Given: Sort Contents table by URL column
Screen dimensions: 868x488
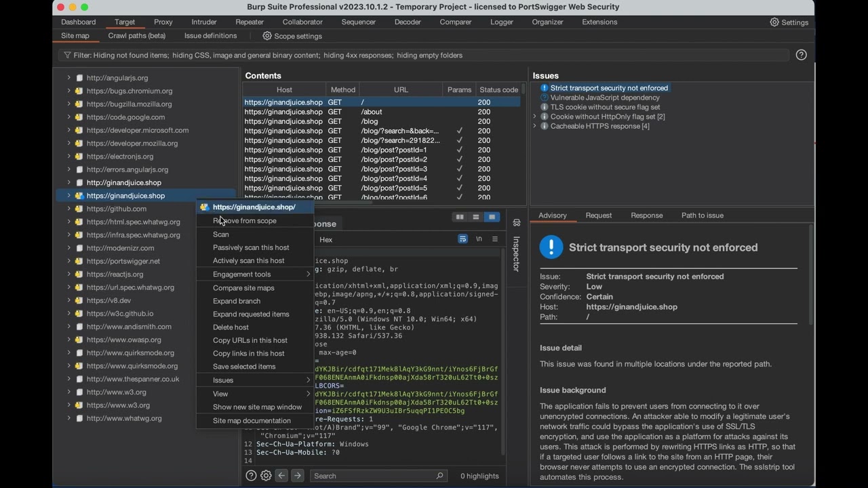Looking at the screenshot, I should [x=401, y=89].
